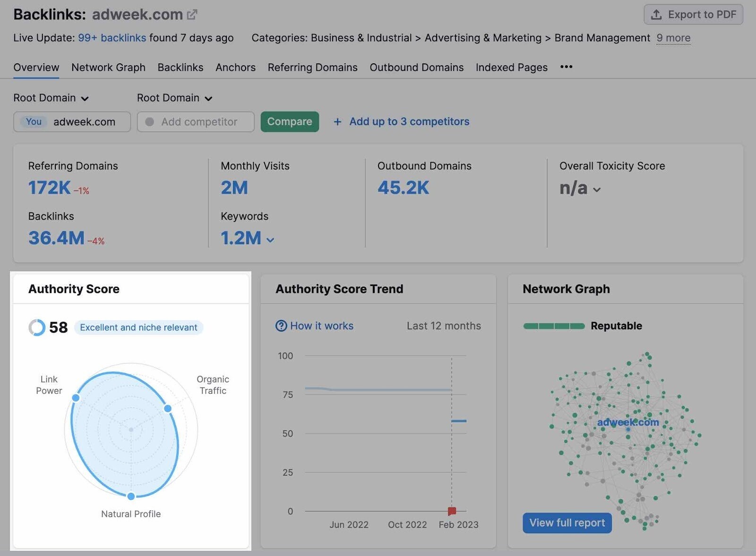Screen dimensions: 756x556
Task: Go to the Anchors tab
Action: click(x=235, y=68)
